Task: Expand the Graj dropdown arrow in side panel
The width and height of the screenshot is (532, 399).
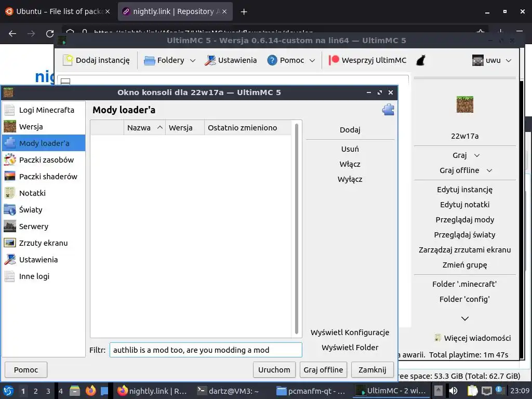Action: pyautogui.click(x=477, y=155)
